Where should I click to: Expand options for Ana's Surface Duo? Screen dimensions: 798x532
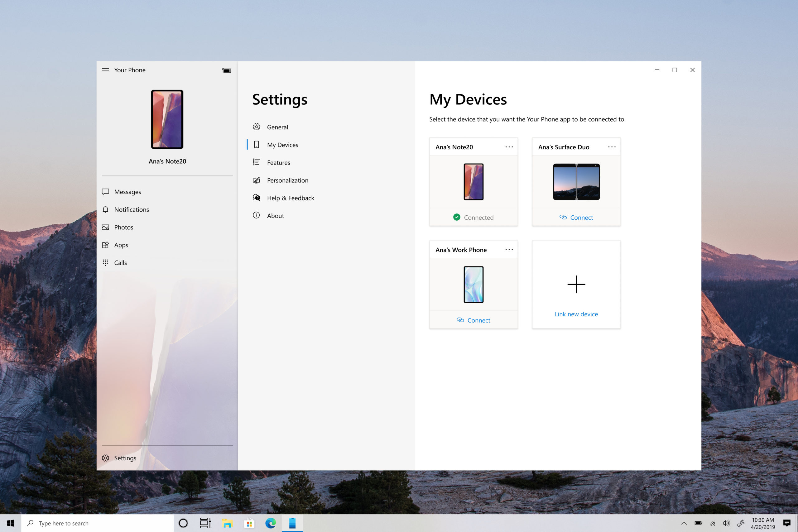612,147
